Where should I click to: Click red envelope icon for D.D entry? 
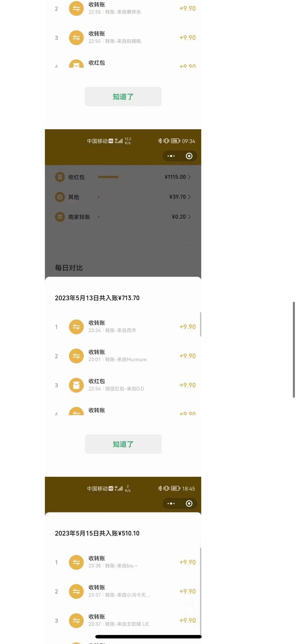point(76,385)
